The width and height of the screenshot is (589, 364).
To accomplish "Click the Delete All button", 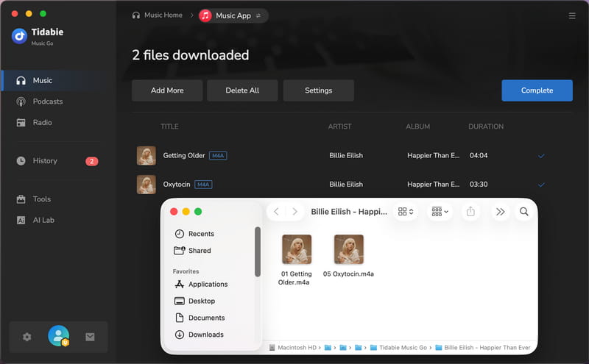I will coord(242,90).
